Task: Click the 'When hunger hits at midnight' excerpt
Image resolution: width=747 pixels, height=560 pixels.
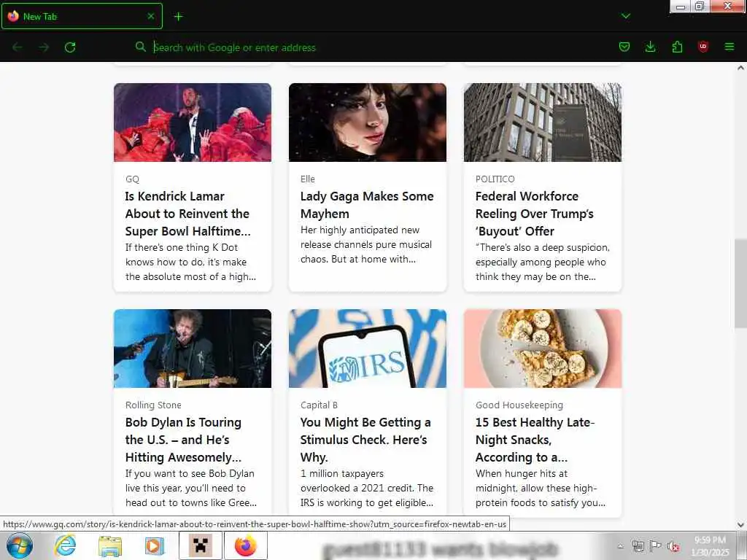Action: 541,488
